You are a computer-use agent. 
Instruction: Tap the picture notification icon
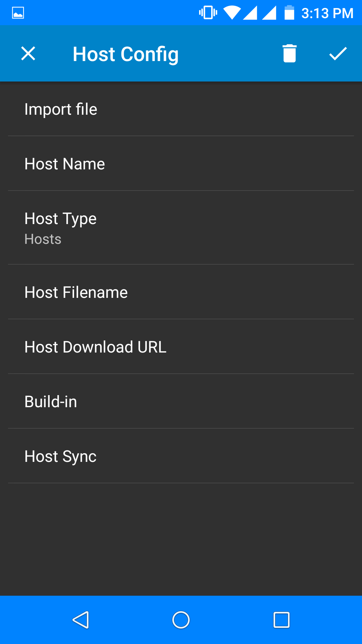pyautogui.click(x=18, y=13)
